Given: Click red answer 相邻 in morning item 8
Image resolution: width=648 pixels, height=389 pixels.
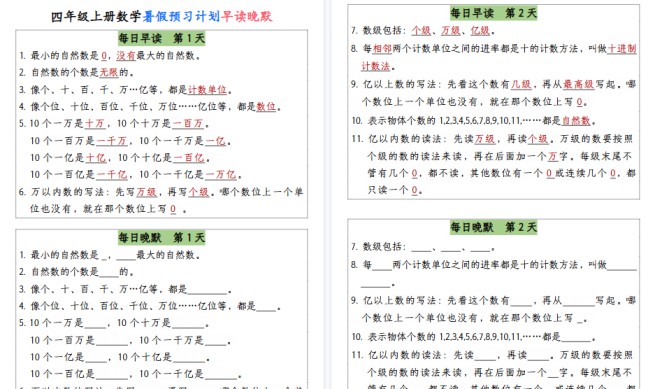Looking at the screenshot, I should click(382, 49).
